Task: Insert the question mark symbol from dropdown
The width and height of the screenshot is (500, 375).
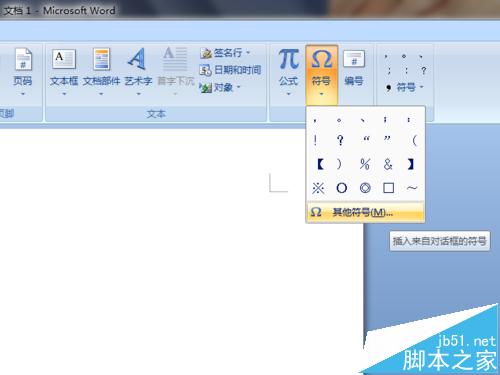Action: (x=340, y=140)
